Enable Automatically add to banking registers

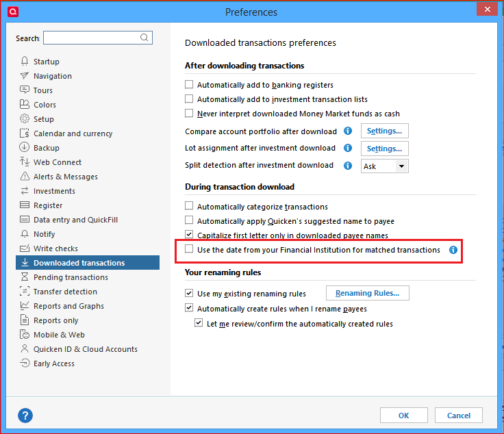click(x=189, y=84)
